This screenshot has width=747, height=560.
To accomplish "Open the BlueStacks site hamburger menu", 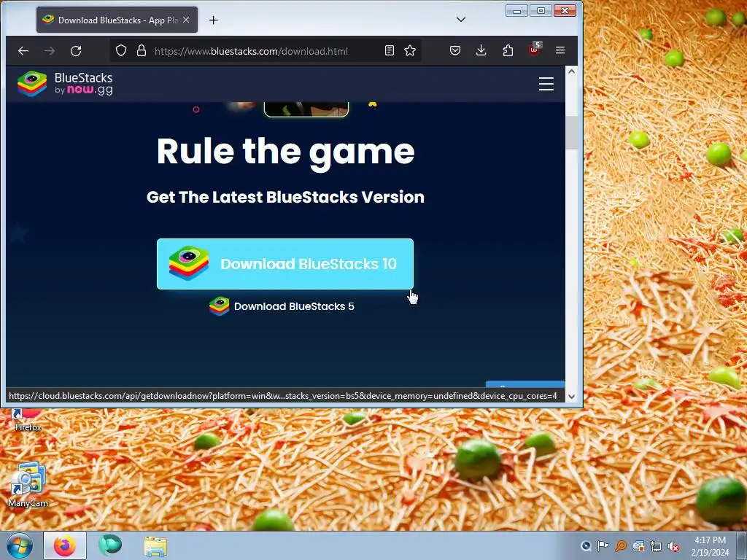I will tap(546, 84).
